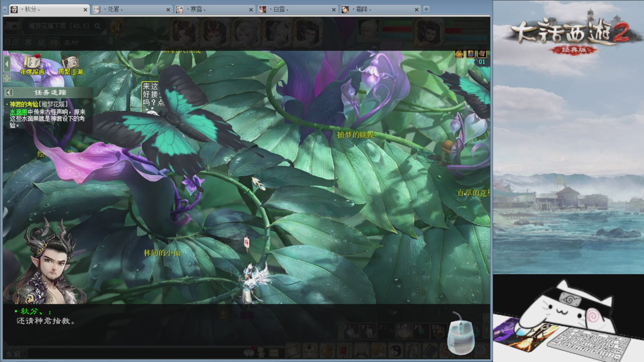Click the gear settings icon below left arrow
Screen dimensions: 644x362
[7, 78]
